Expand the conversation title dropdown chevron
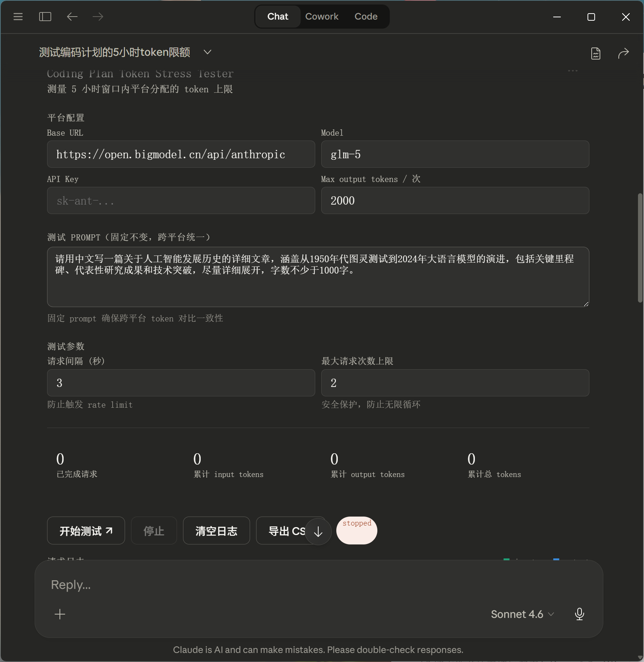 208,52
